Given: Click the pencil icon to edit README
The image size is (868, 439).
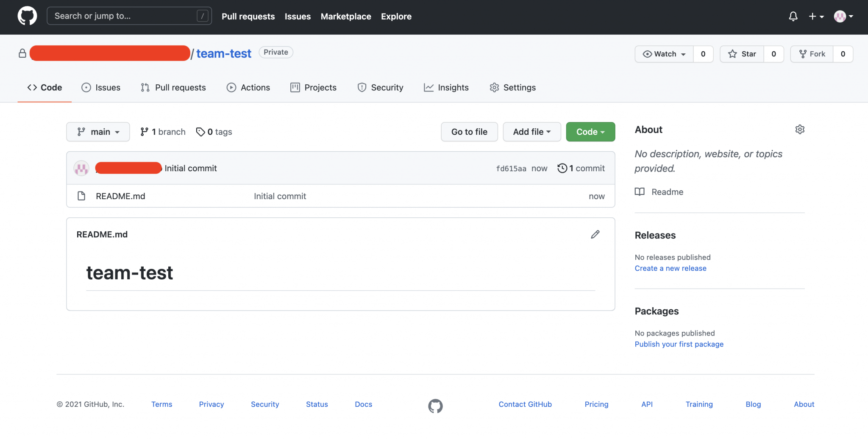Looking at the screenshot, I should 595,234.
